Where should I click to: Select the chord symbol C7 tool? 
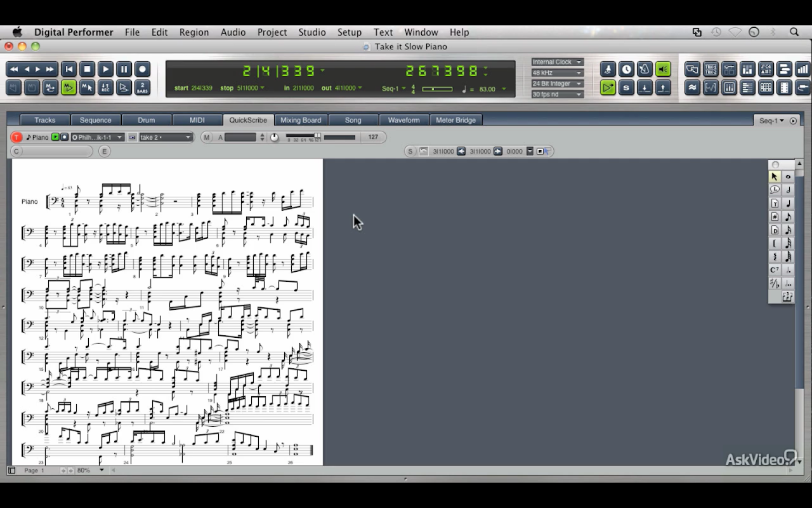pyautogui.click(x=775, y=270)
